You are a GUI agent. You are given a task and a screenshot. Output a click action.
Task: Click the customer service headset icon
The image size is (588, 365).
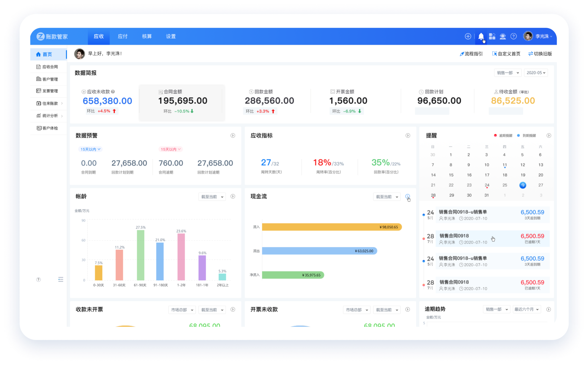503,36
